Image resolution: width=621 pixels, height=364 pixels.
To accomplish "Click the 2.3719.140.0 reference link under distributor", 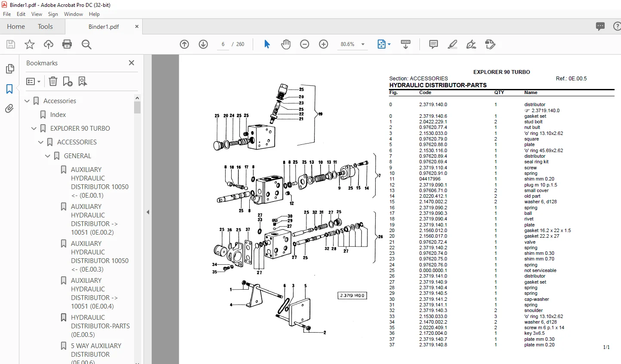I will (x=545, y=110).
